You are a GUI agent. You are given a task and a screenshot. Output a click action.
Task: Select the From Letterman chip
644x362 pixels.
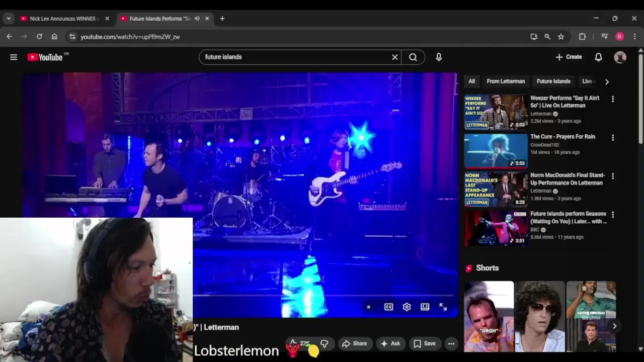(x=506, y=81)
